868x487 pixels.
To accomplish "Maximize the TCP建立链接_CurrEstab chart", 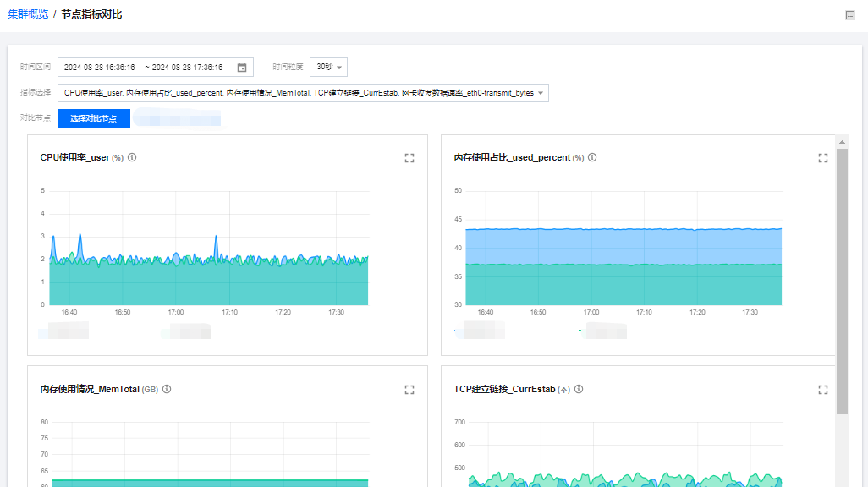I will [822, 390].
